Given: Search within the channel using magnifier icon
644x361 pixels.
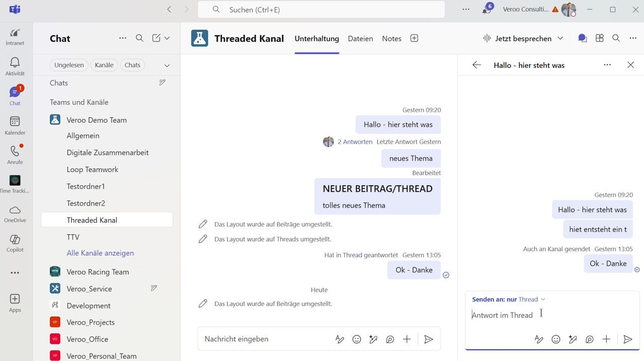Looking at the screenshot, I should coord(616,38).
